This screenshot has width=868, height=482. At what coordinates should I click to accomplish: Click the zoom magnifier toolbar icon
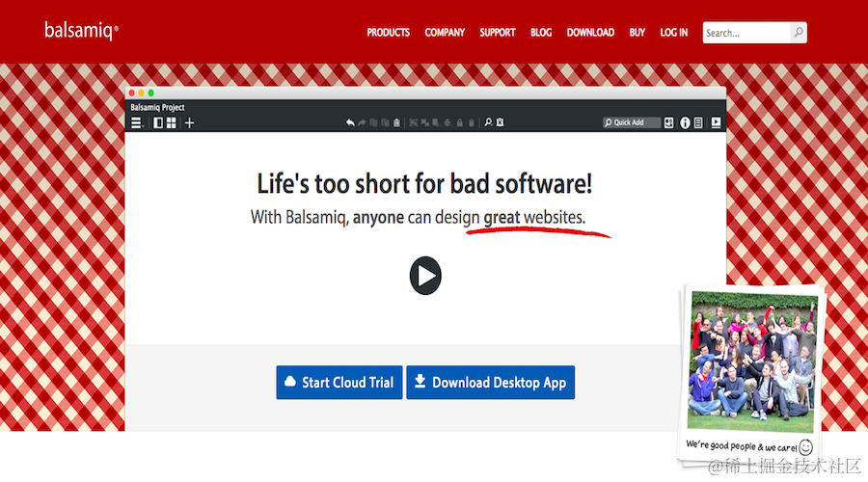point(488,122)
